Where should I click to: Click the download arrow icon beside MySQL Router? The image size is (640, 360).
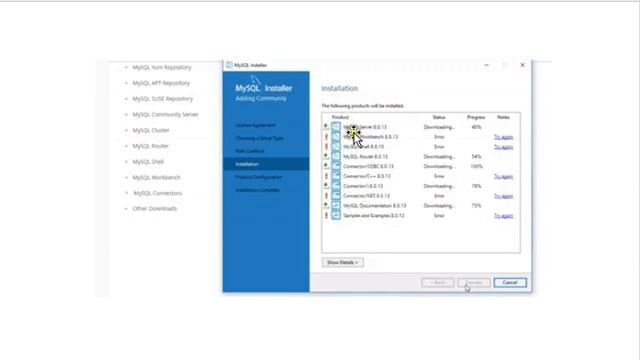pyautogui.click(x=326, y=156)
